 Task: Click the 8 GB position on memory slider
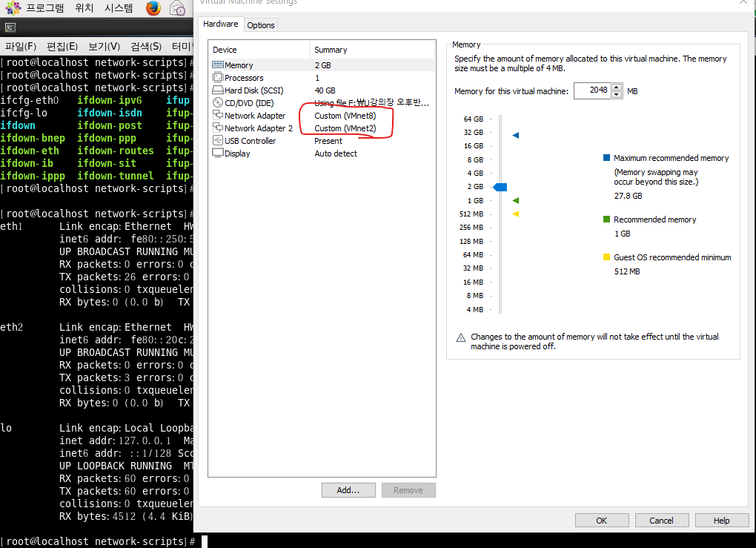(500, 159)
